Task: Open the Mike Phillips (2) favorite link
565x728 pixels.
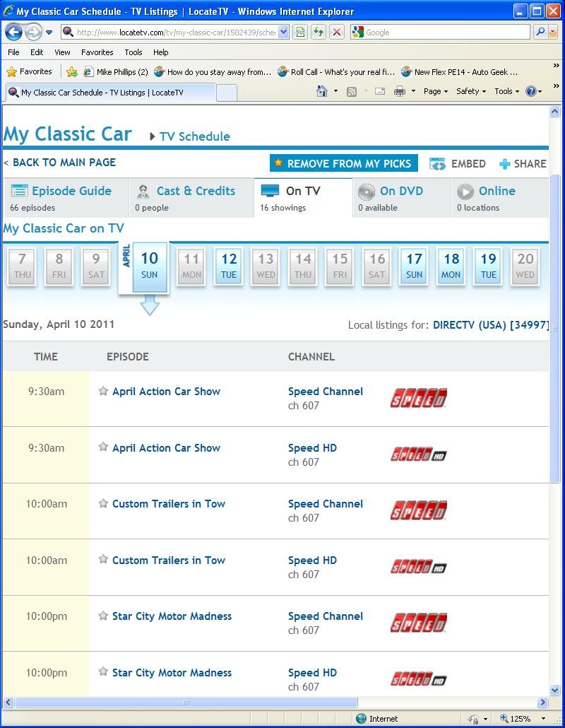Action: 116,72
